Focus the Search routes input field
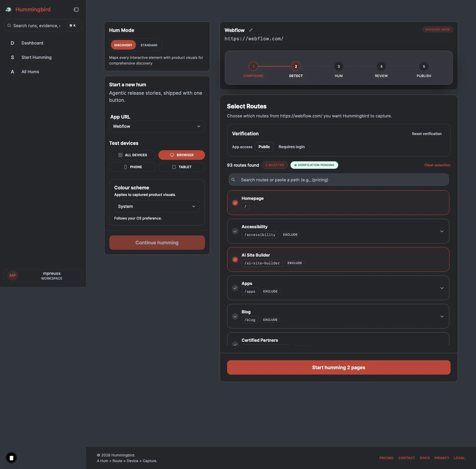This screenshot has width=476, height=469. point(339,180)
